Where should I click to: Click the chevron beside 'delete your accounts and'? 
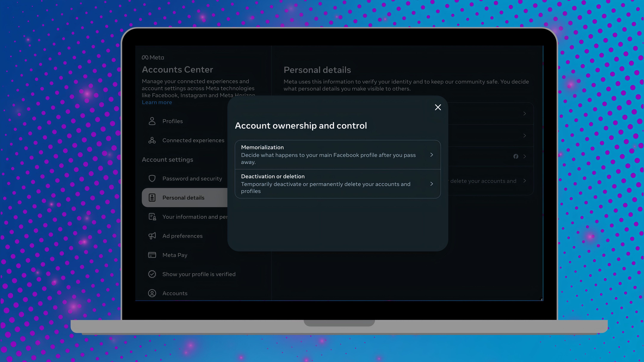click(524, 181)
